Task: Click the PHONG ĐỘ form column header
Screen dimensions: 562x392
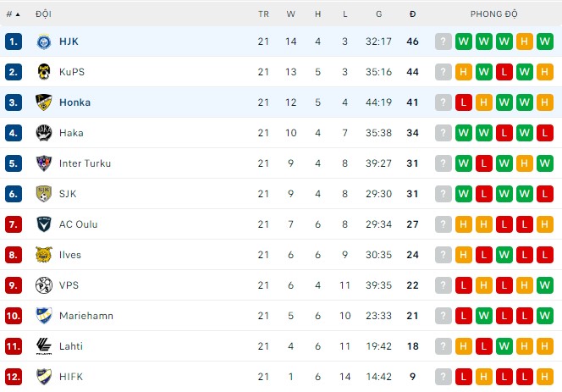Action: pos(494,14)
